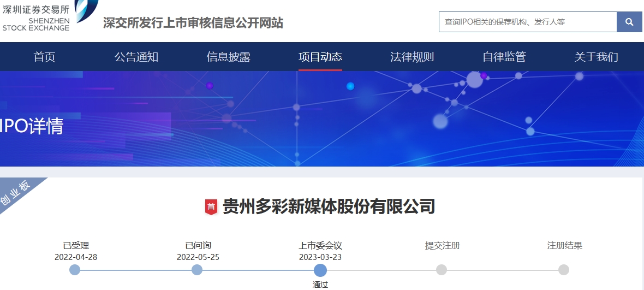Open the 法律规则 menu

pos(412,57)
